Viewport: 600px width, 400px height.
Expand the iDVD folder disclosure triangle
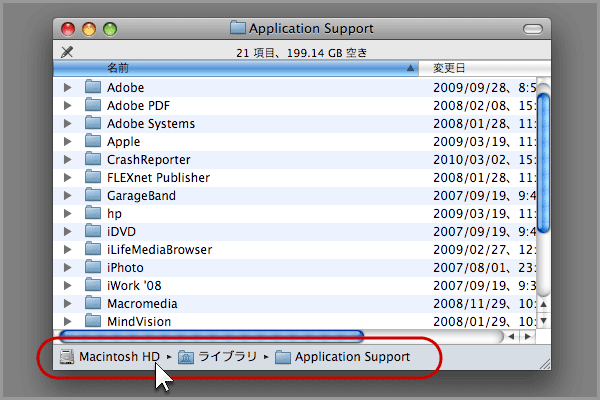68,231
